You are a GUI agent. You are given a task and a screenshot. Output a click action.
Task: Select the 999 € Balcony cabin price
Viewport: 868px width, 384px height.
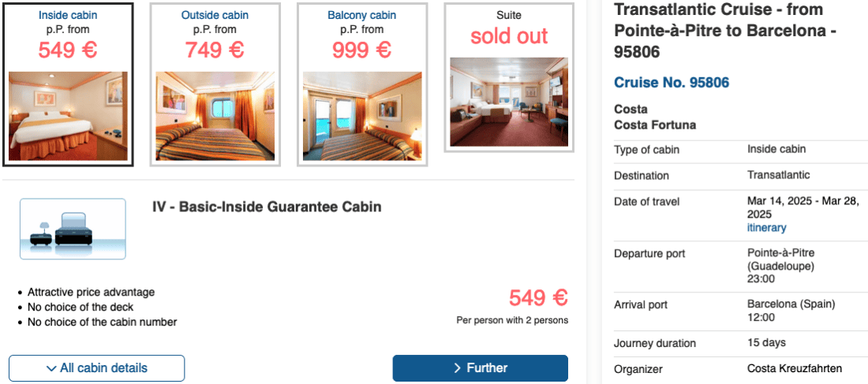[362, 50]
